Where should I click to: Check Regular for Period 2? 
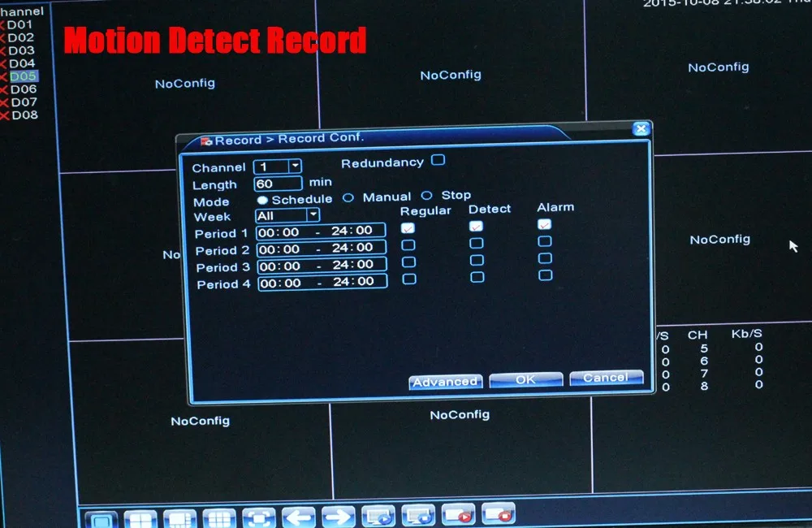click(x=408, y=245)
